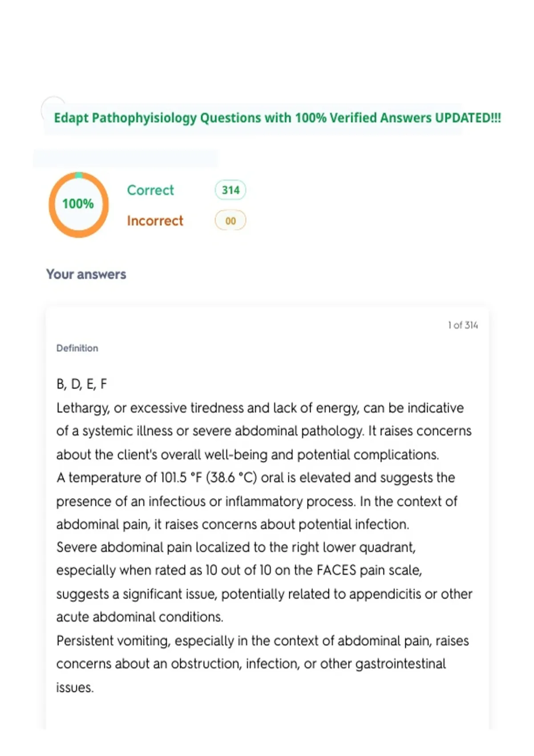Click the Severe abdominal pain paragraph

[x=264, y=582]
